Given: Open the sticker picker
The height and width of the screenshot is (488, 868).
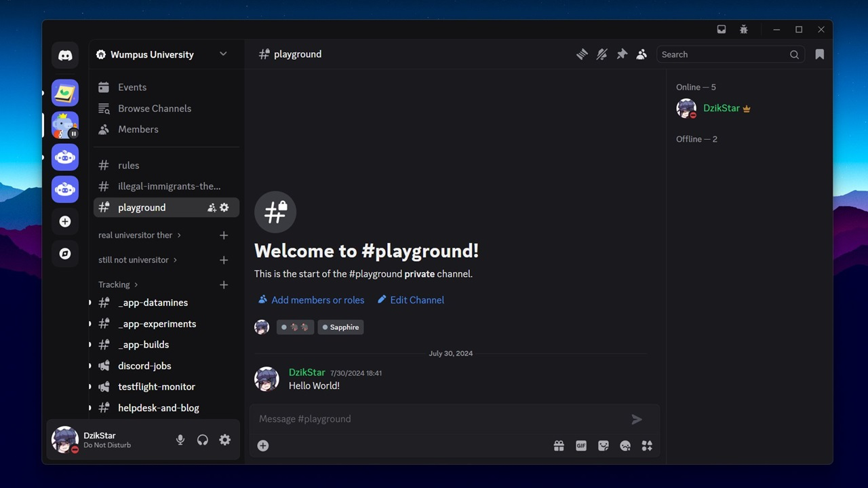Looking at the screenshot, I should (604, 446).
